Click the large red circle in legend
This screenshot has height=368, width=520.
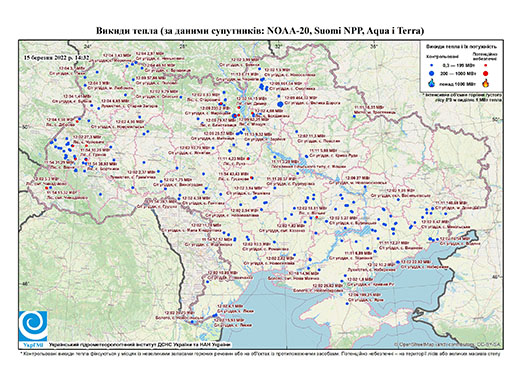point(486,73)
